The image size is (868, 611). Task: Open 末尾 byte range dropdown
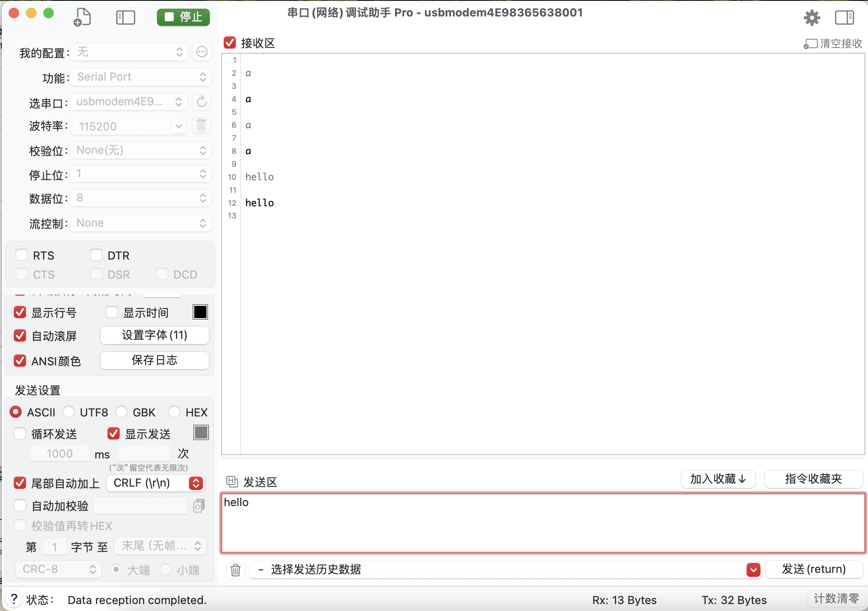tap(160, 546)
